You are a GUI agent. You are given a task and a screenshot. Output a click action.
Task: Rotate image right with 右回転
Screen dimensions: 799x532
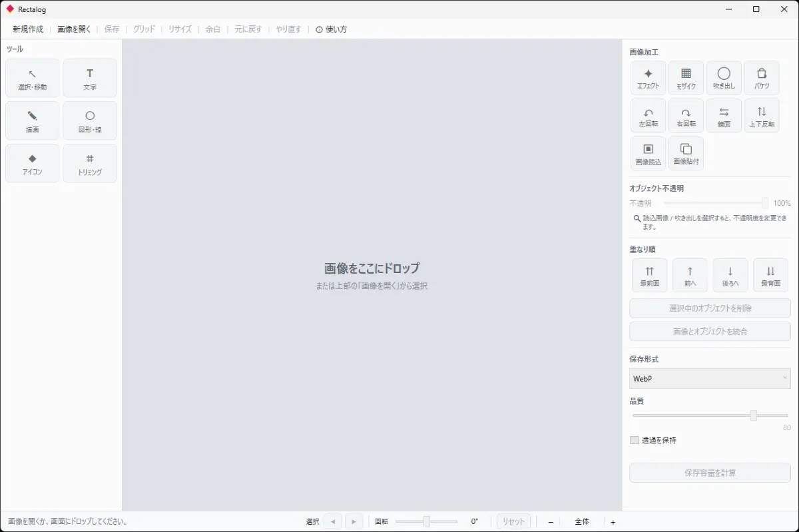pos(686,116)
